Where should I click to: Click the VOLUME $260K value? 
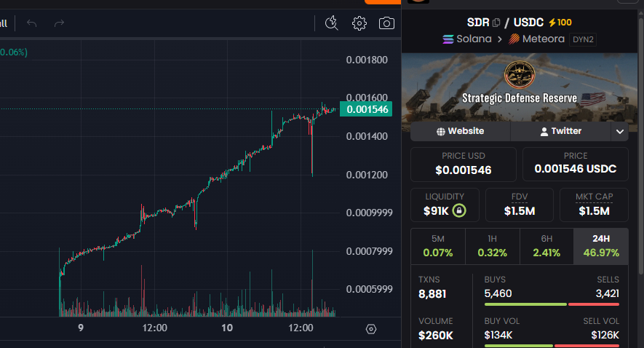point(435,336)
